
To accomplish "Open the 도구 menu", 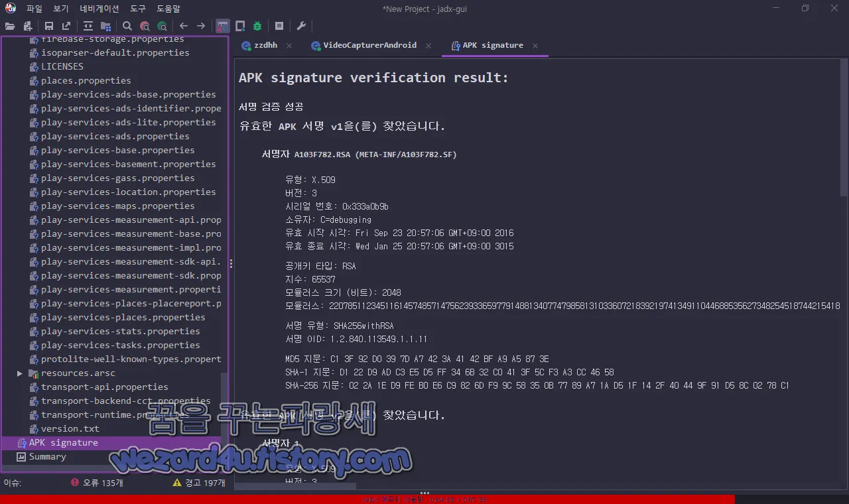I will tap(138, 9).
